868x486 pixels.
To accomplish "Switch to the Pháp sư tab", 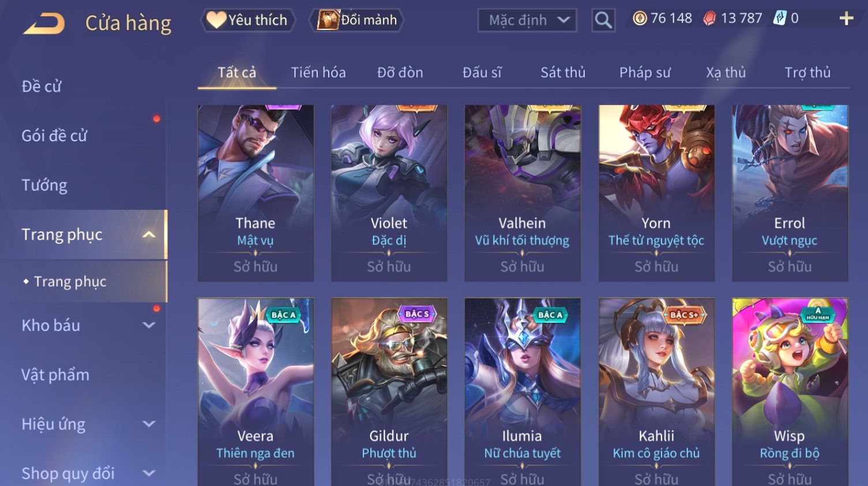I will [645, 73].
